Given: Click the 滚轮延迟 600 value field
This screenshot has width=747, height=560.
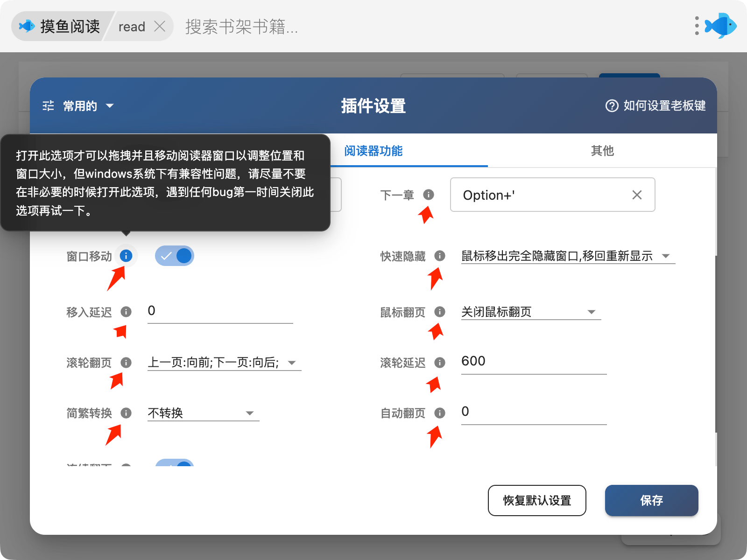Looking at the screenshot, I should click(x=534, y=362).
